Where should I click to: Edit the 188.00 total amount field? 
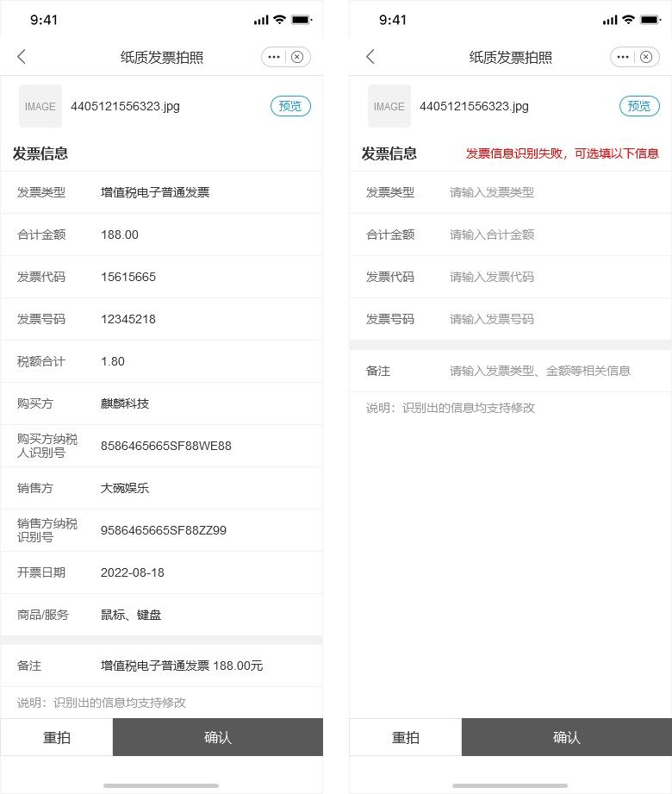(x=120, y=234)
